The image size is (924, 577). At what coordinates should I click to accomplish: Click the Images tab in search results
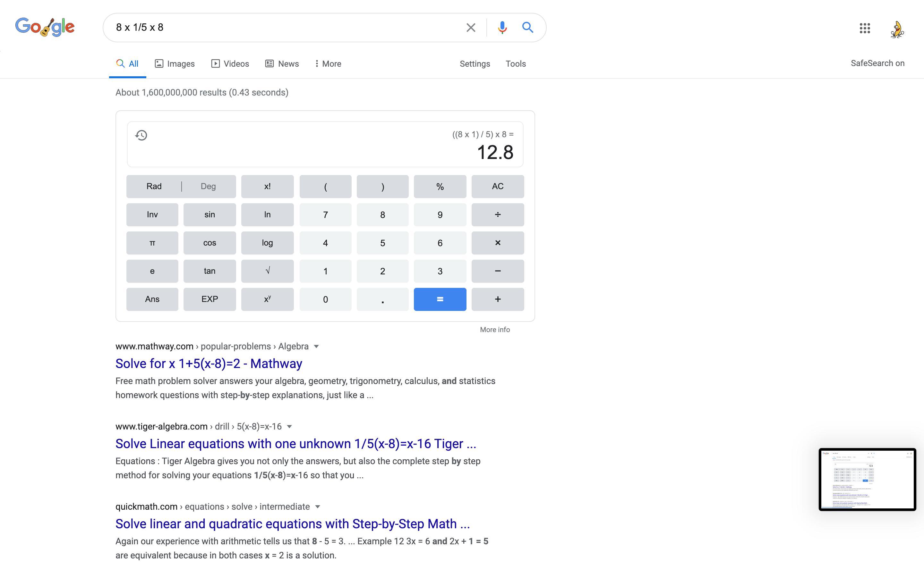pos(174,64)
